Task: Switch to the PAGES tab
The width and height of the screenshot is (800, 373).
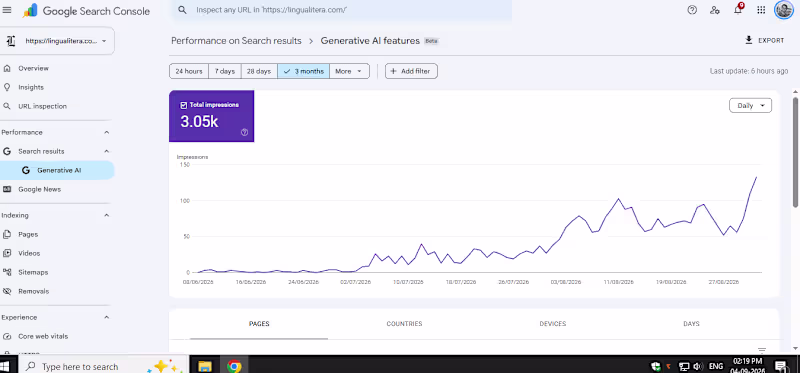Action: tap(259, 324)
